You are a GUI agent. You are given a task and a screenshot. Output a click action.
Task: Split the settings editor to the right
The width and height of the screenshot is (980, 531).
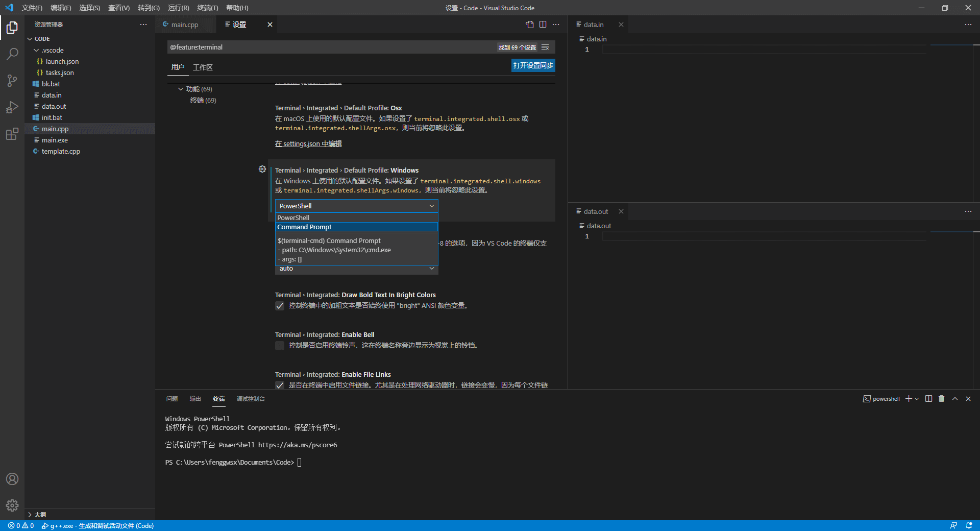(x=543, y=25)
